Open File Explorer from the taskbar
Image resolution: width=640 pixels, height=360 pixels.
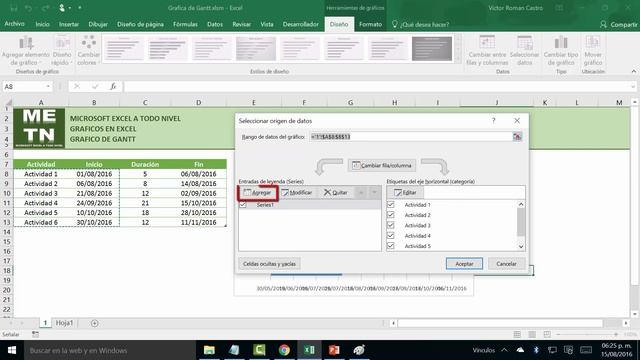point(209,350)
